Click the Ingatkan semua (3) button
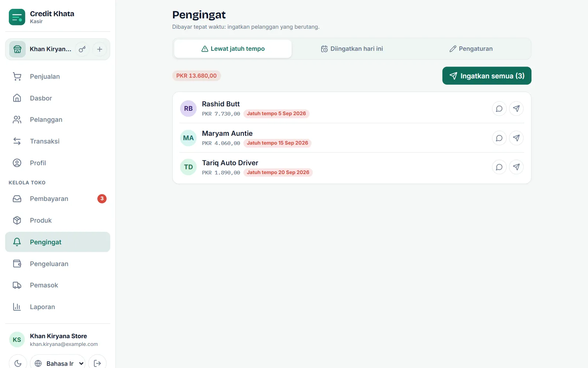The image size is (588, 368). click(x=487, y=76)
